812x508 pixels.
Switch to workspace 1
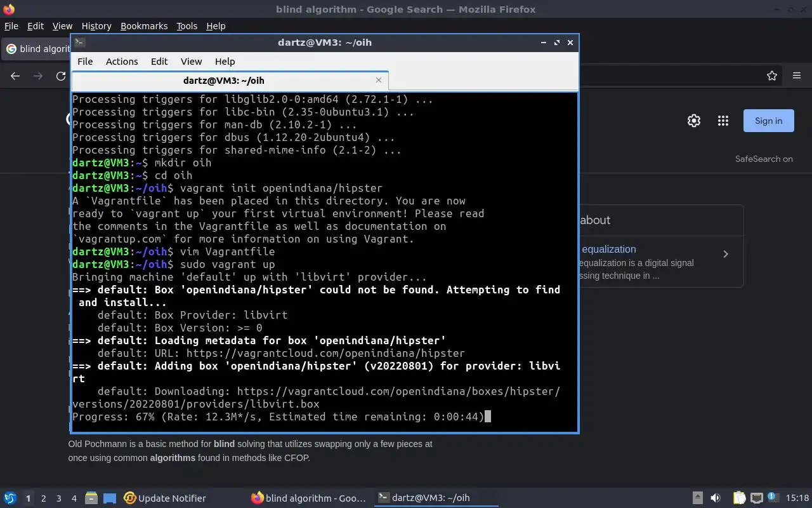click(x=28, y=498)
